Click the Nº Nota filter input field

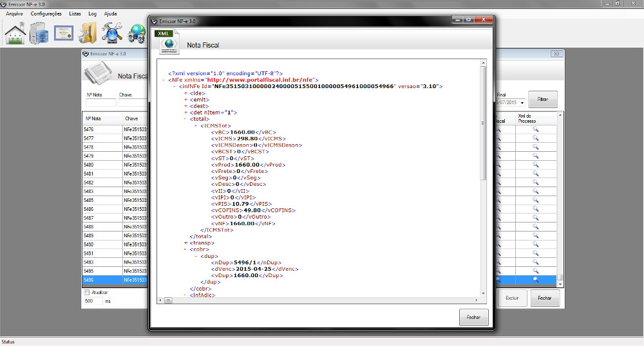[100, 103]
